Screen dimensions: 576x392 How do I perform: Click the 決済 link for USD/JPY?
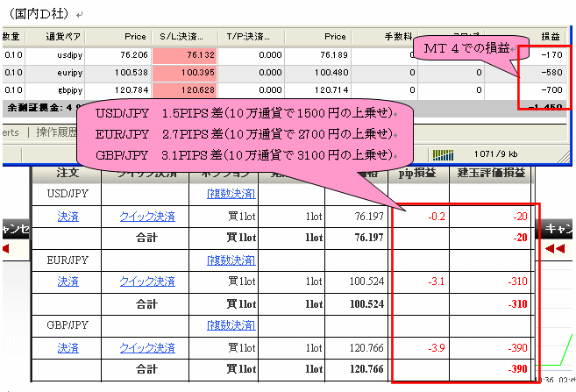(x=68, y=216)
